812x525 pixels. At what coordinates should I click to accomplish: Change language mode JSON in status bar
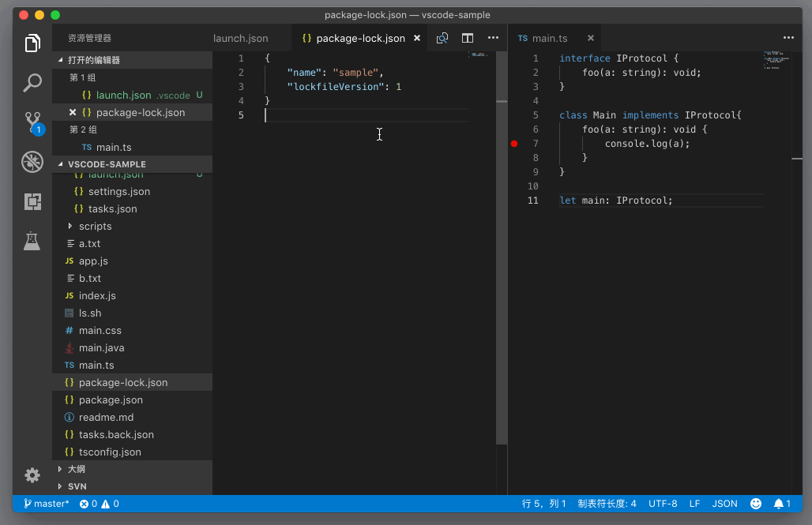point(724,504)
